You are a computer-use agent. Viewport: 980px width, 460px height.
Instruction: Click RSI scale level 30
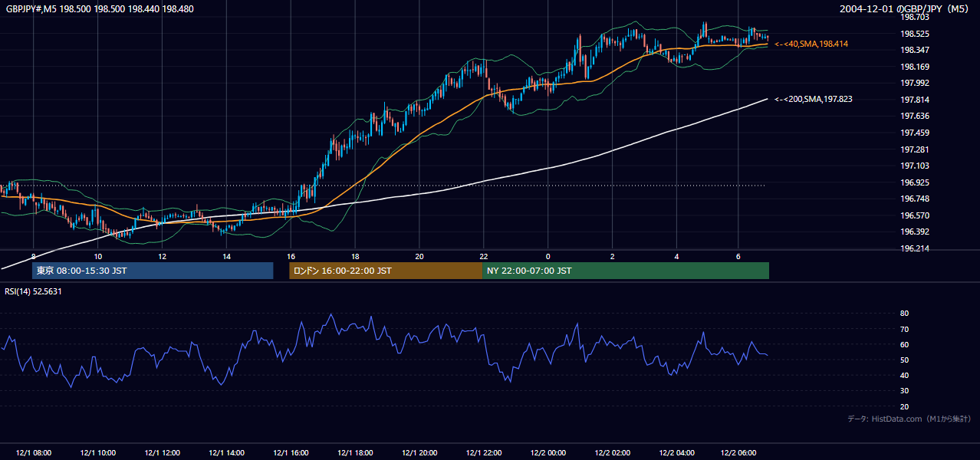click(x=904, y=391)
